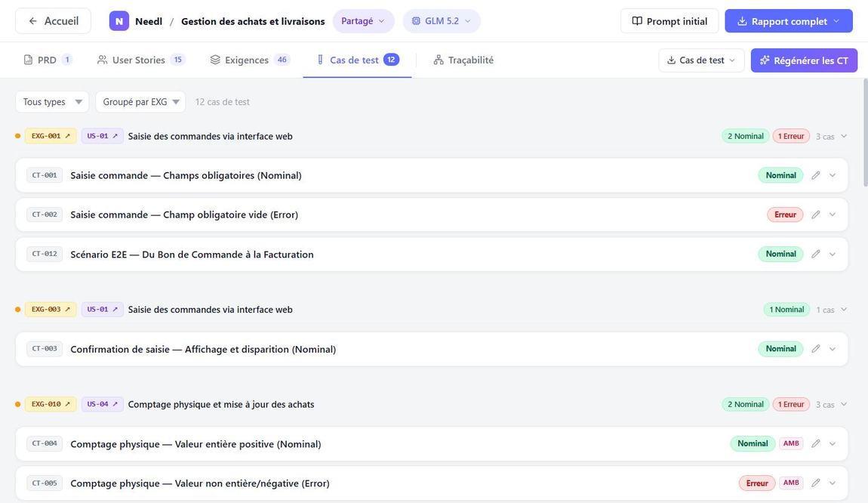Image resolution: width=868 pixels, height=503 pixels.
Task: Go back to Accueil
Action: (53, 21)
